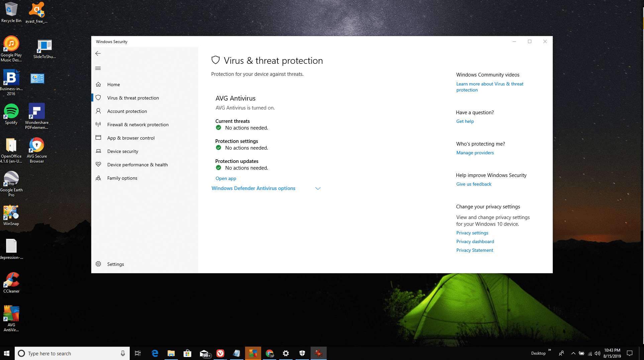Open Device performance & health

point(145,165)
